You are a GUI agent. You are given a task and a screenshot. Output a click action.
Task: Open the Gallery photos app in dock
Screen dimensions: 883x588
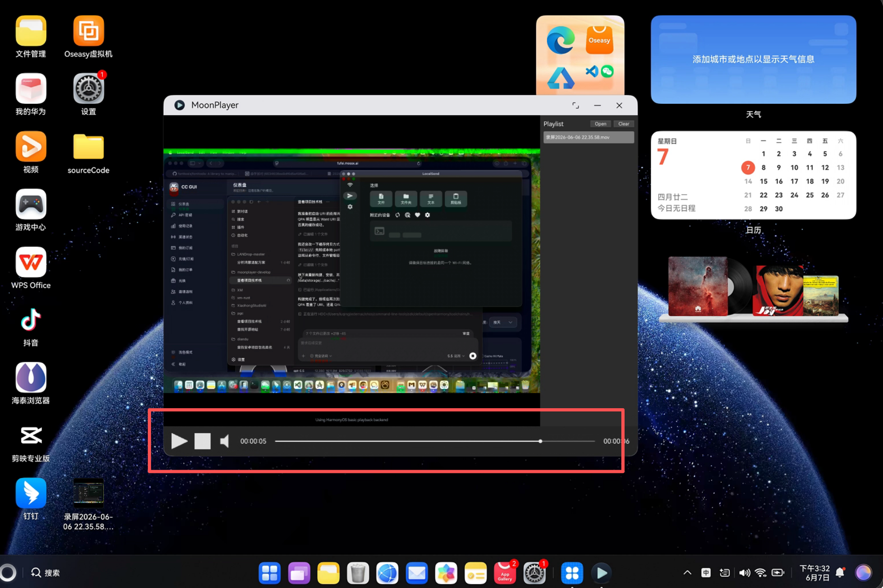coord(446,573)
